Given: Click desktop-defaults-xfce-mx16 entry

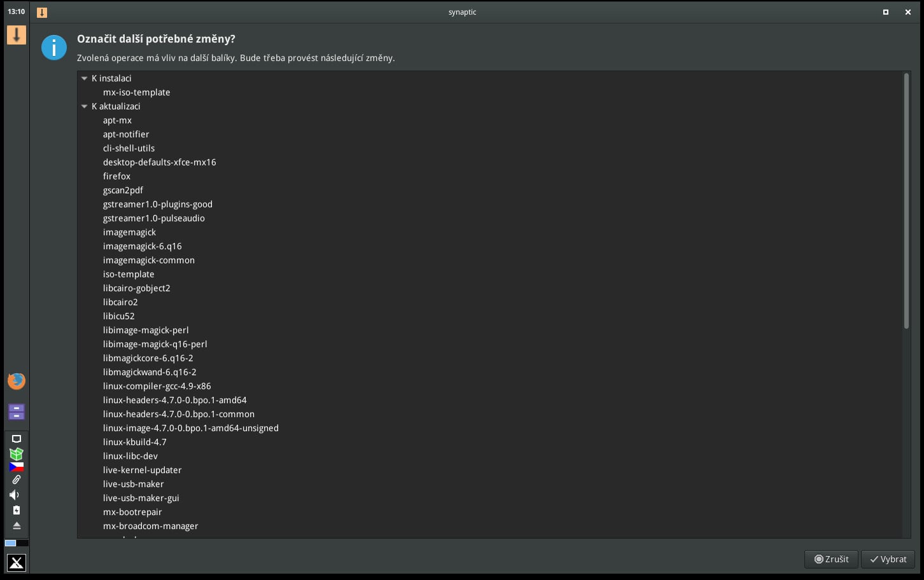Looking at the screenshot, I should click(489, 162).
